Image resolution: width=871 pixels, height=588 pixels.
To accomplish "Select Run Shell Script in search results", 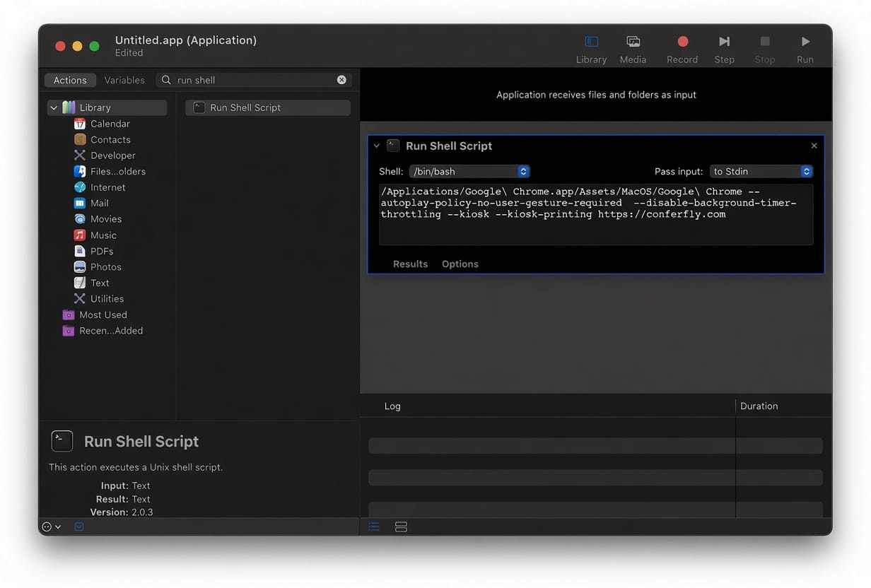I will (268, 107).
